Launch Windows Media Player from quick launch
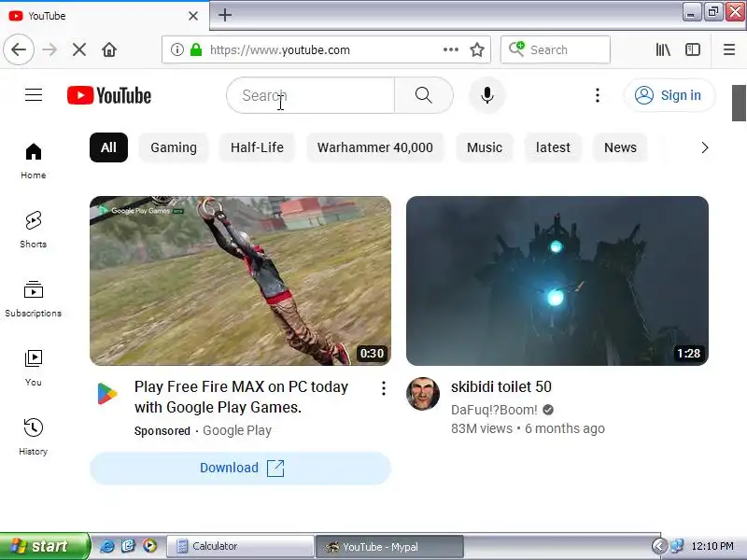 pyautogui.click(x=149, y=546)
